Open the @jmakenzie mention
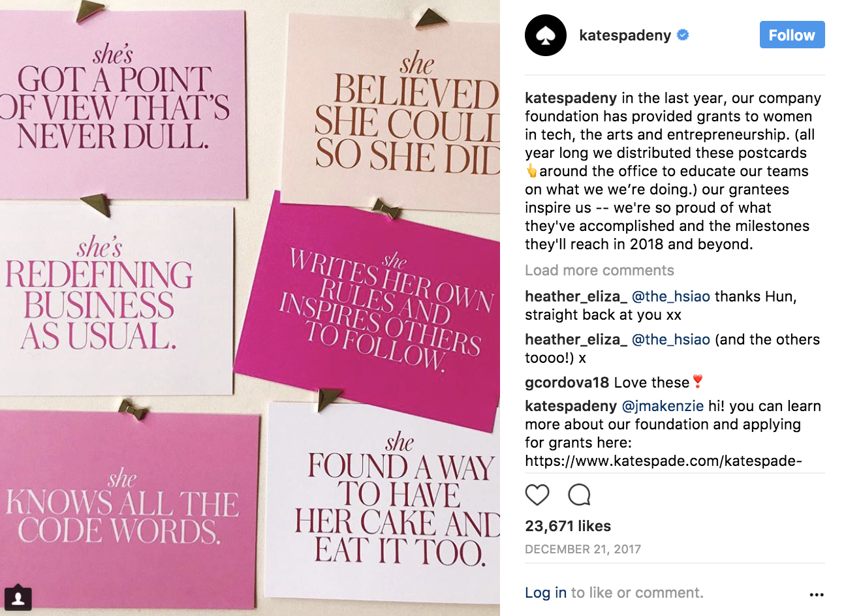 (x=663, y=406)
